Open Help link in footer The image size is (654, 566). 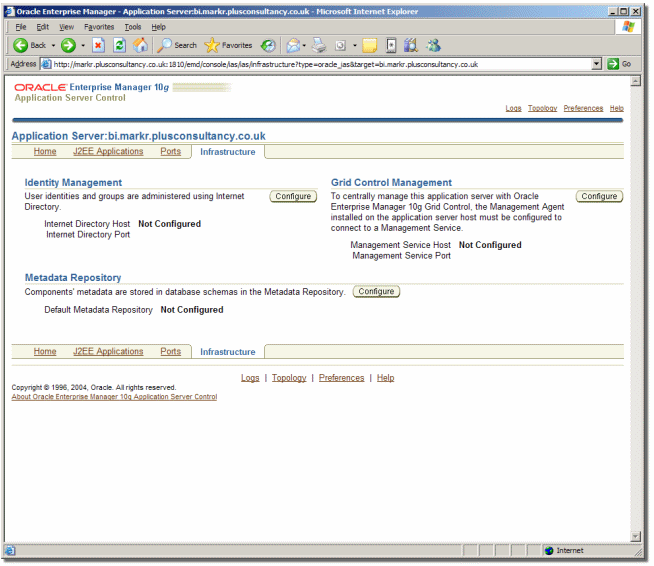[385, 378]
